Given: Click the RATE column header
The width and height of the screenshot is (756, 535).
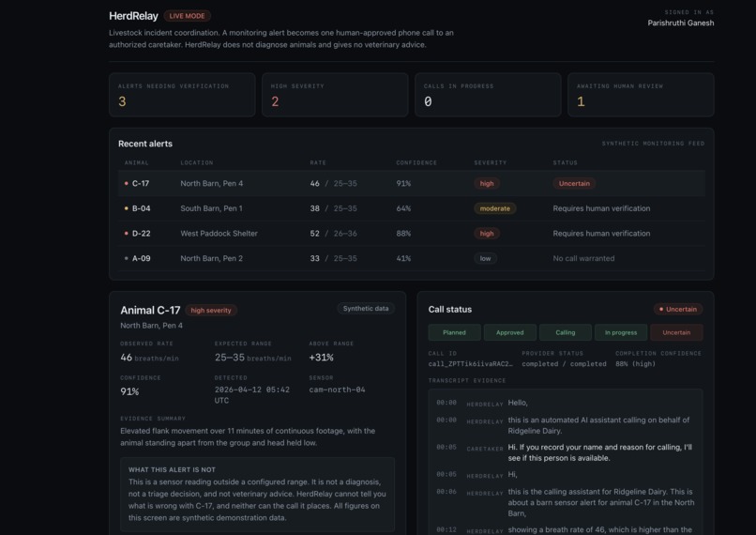Looking at the screenshot, I should (x=318, y=163).
